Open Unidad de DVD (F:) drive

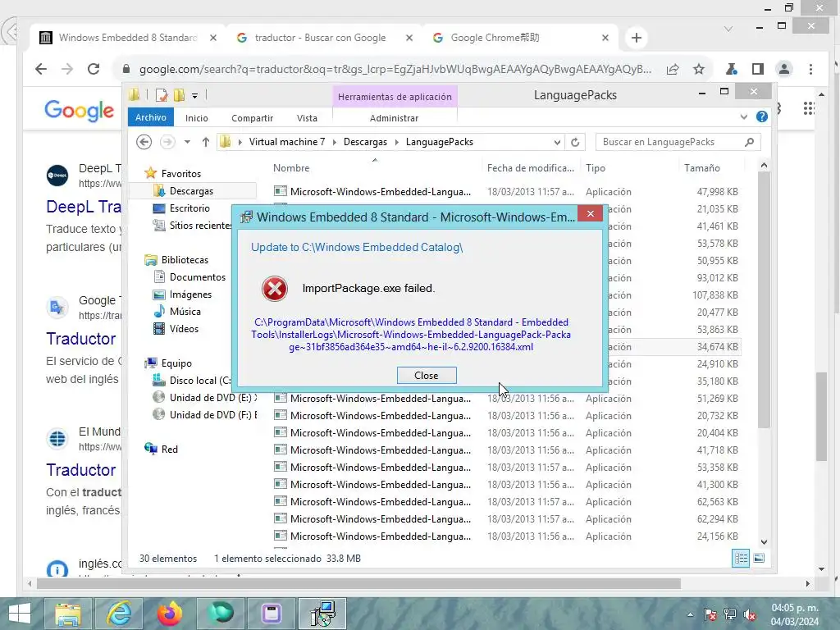tap(212, 414)
